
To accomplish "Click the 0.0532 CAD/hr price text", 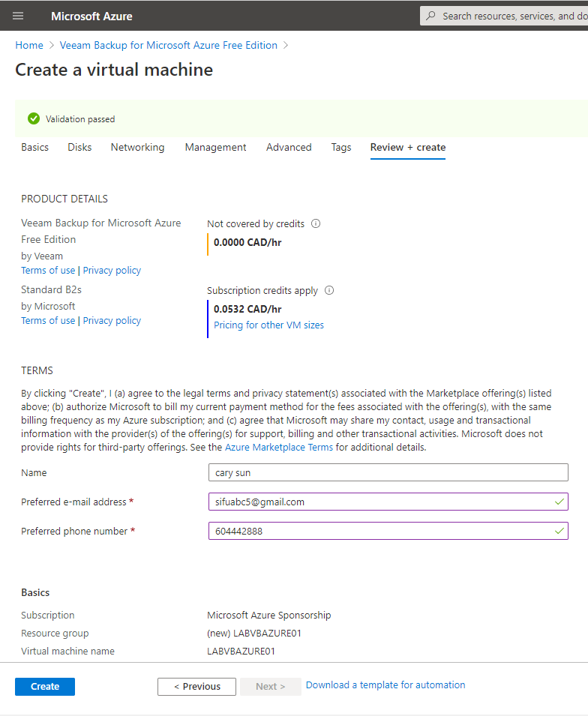I will [x=247, y=309].
